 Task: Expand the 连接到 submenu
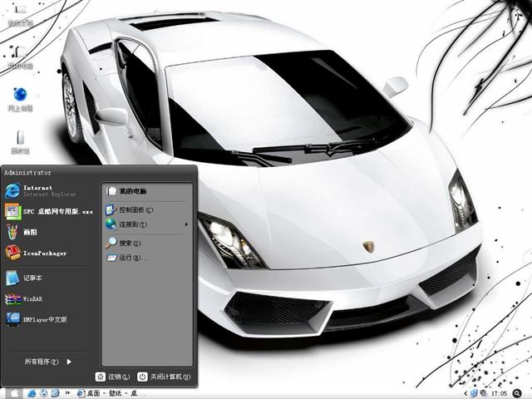(133, 224)
